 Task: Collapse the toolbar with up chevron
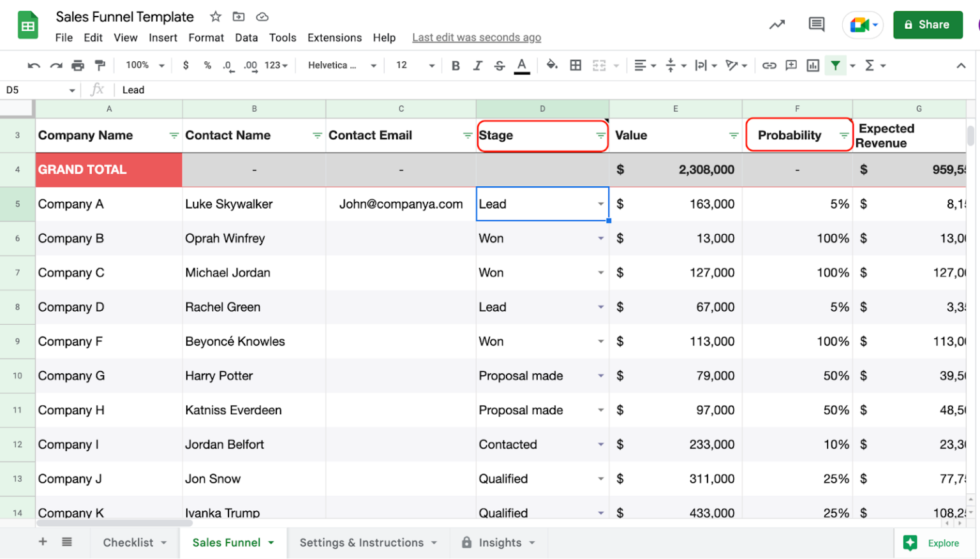(961, 65)
